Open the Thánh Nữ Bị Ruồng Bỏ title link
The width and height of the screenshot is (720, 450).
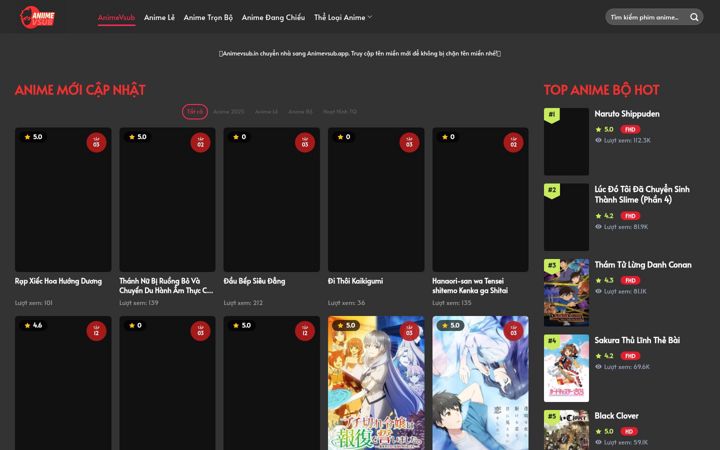(x=166, y=286)
